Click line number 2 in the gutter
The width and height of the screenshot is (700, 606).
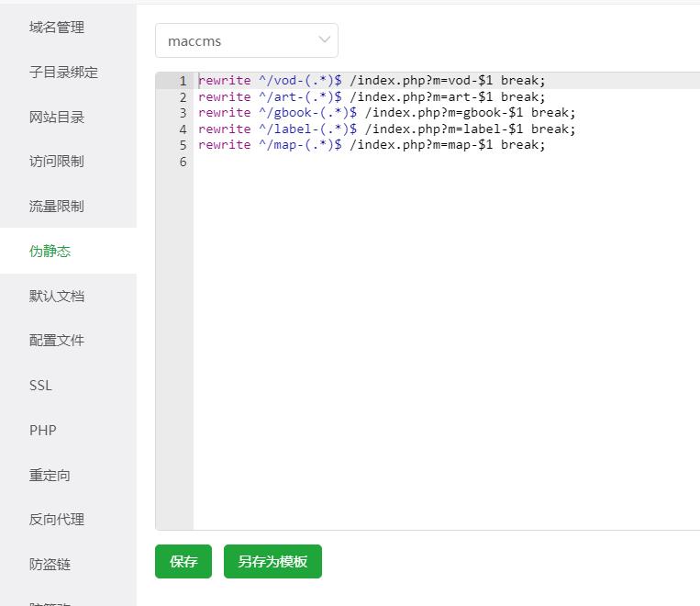pos(183,97)
